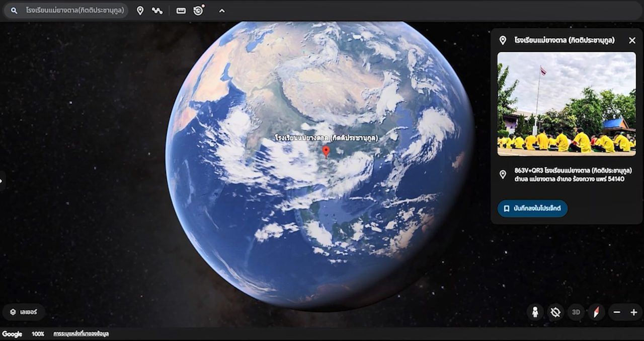The image size is (644, 341).
Task: Activate the Street View pegman
Action: [535, 312]
